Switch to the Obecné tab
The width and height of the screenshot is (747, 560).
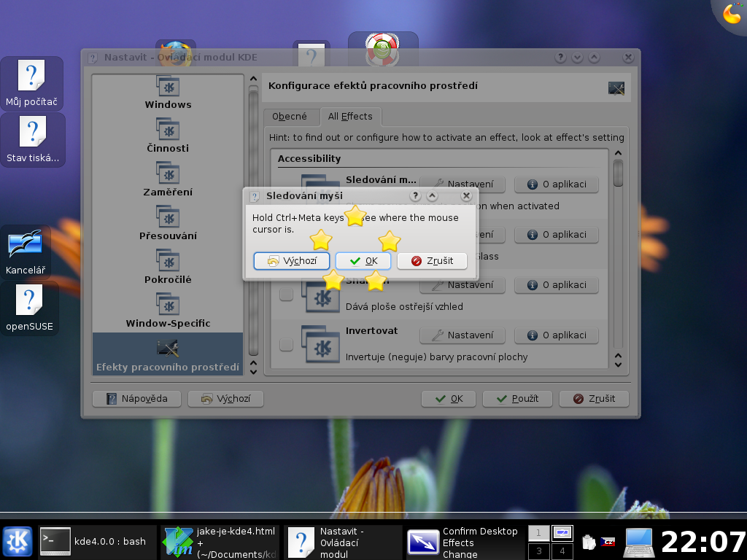[x=290, y=116]
